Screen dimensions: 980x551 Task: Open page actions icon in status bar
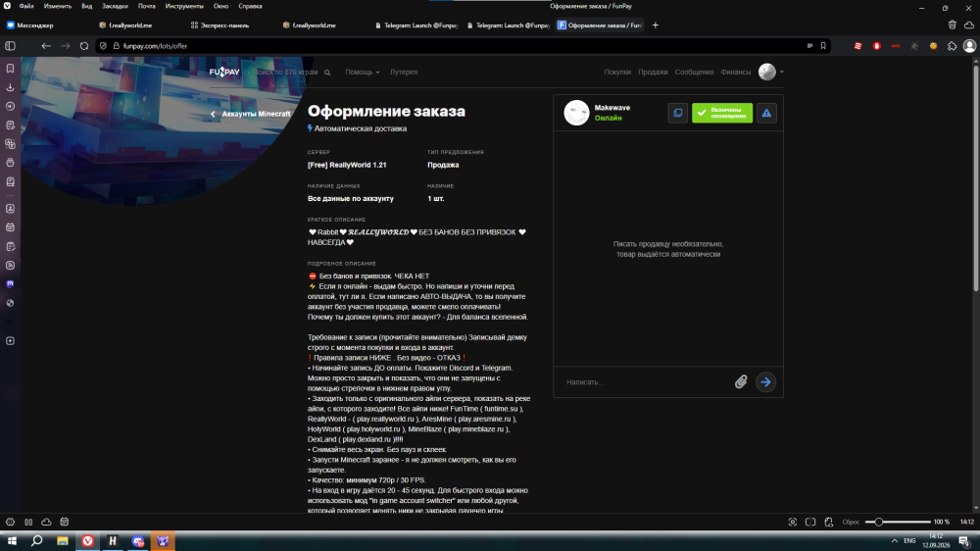[x=829, y=523]
